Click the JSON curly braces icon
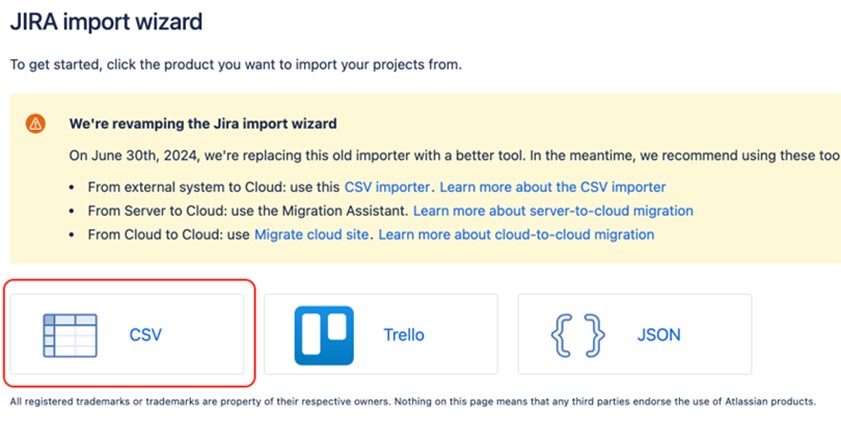841x438 pixels. [x=578, y=336]
